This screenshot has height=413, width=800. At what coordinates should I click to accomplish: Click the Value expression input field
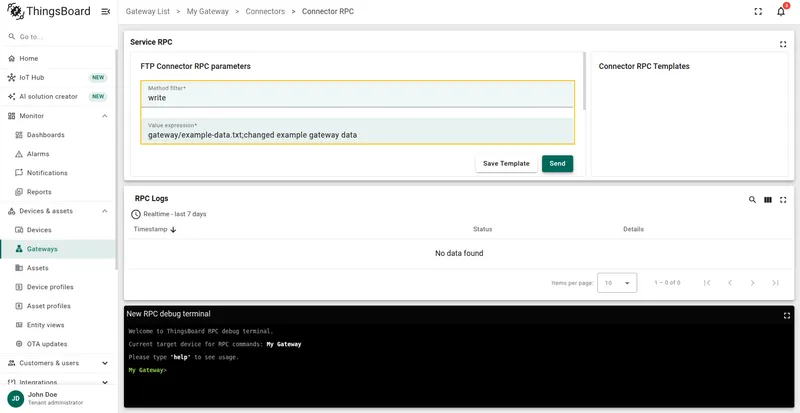[x=357, y=131]
